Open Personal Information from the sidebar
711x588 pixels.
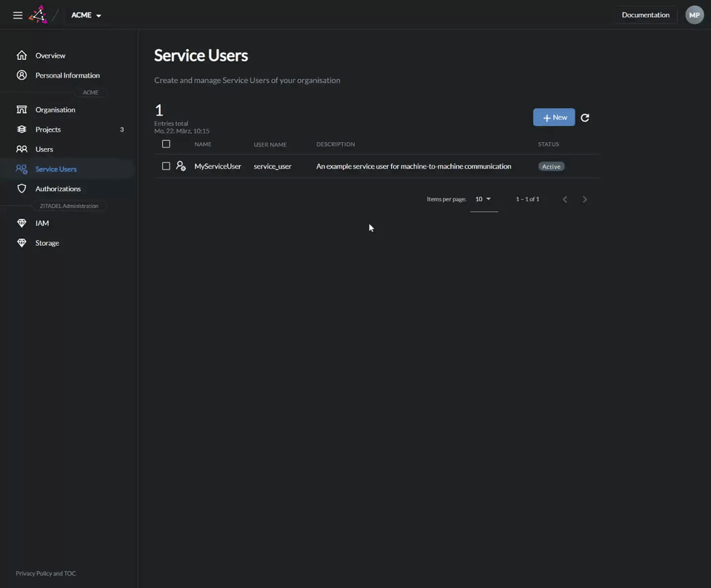21,75
